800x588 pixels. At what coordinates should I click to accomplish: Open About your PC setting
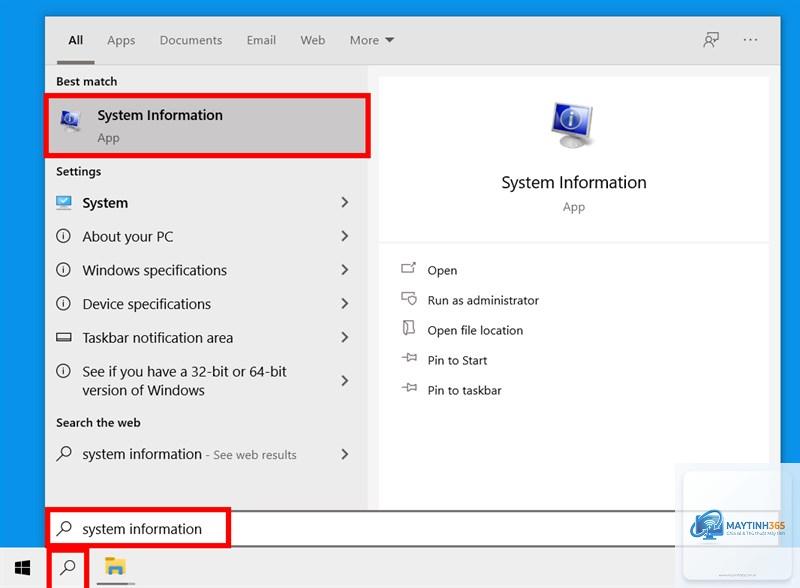click(204, 236)
